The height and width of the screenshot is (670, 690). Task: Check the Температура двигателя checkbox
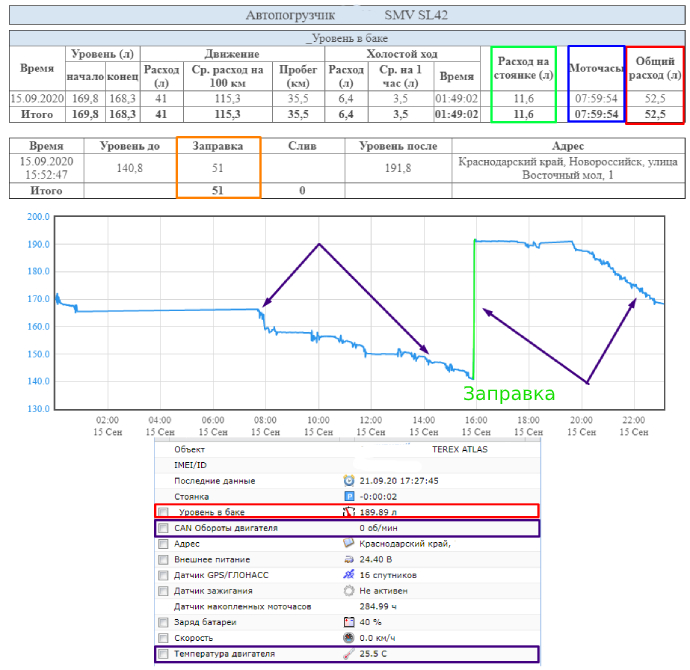tap(164, 655)
